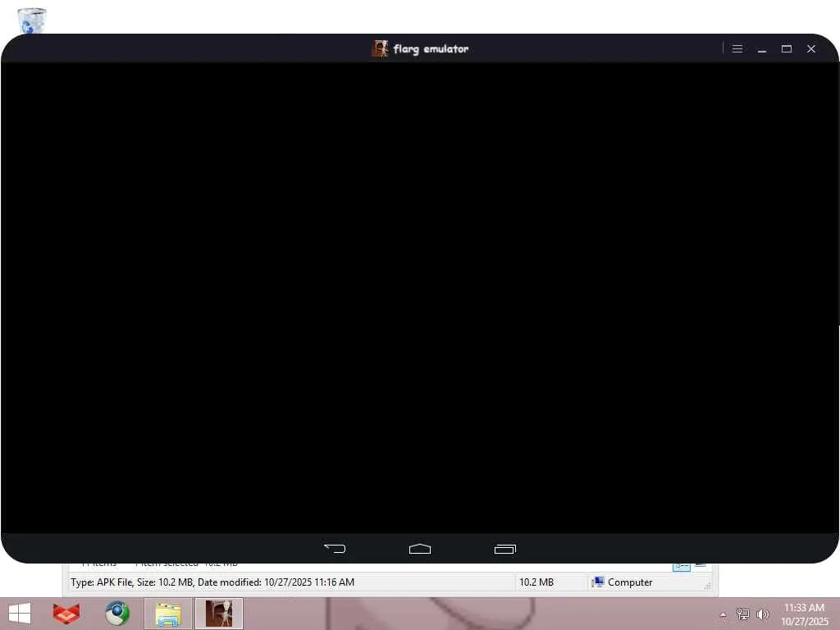Screen dimensions: 840x630
Task: Launch the Chromium browser from taskbar
Action: (117, 614)
